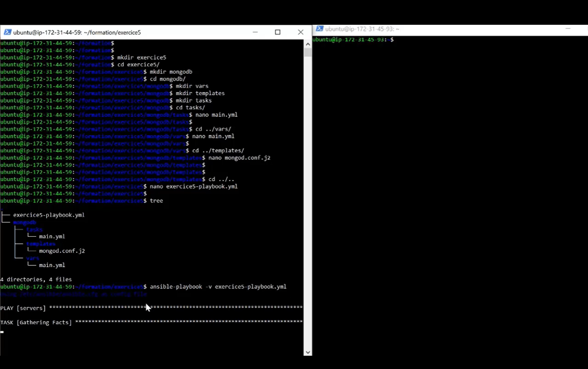Image resolution: width=588 pixels, height=369 pixels.
Task: Select the mongodb directory in the tree output
Action: pos(24,222)
